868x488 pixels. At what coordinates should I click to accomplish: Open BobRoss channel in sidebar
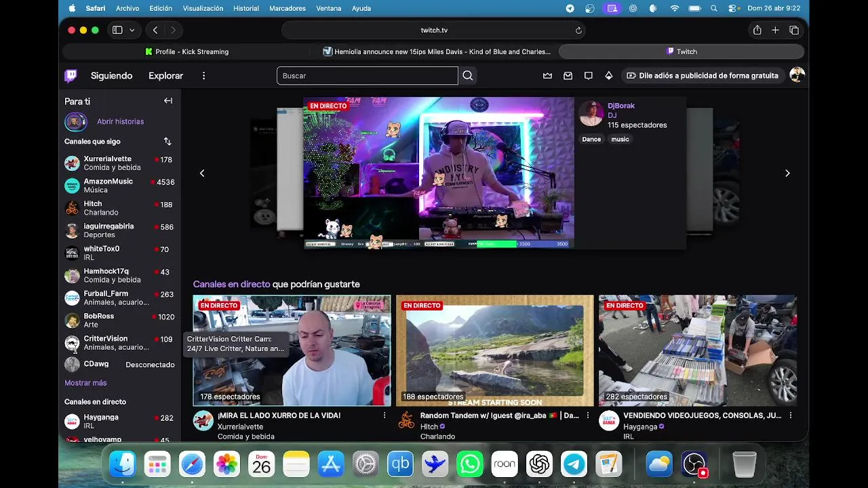click(x=119, y=321)
